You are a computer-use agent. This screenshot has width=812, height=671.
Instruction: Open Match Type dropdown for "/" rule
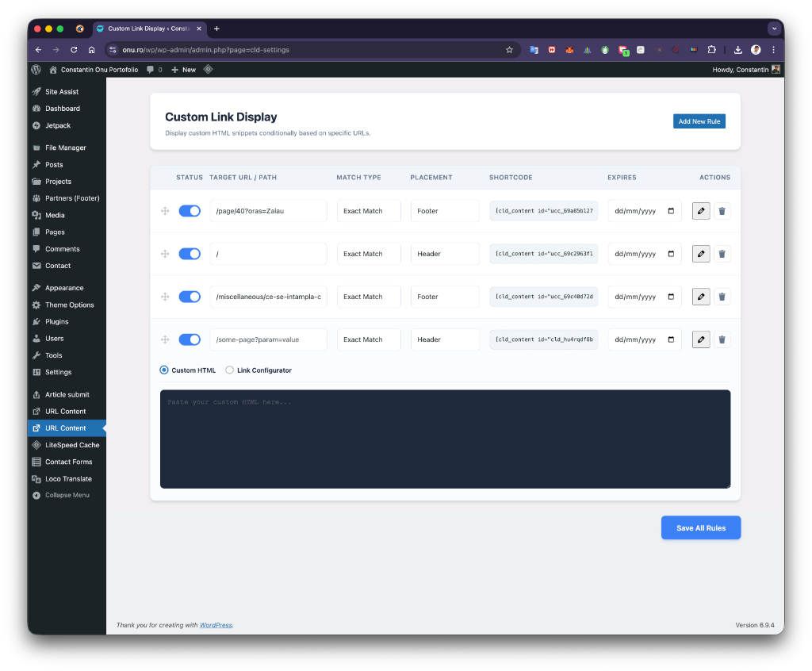pos(369,254)
